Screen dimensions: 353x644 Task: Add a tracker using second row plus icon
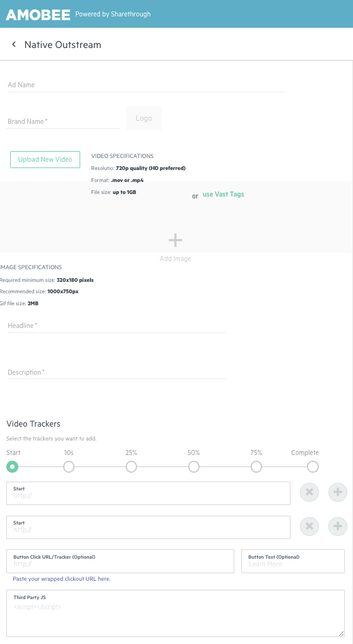[x=338, y=526]
